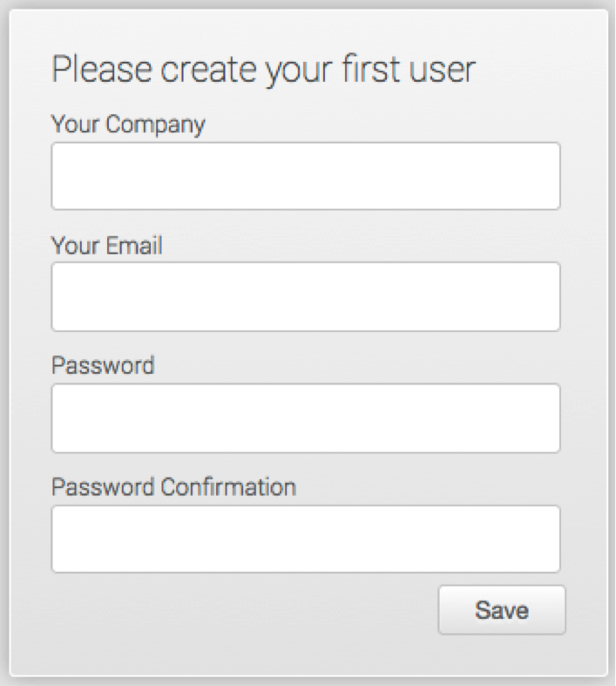Viewport: 616px width, 686px height.
Task: Click the "Your Company" label
Action: click(x=128, y=125)
